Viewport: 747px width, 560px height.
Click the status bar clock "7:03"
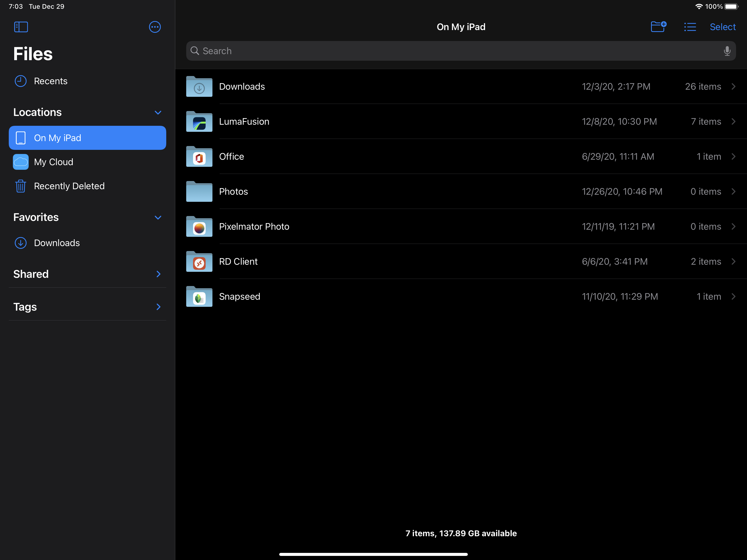pyautogui.click(x=16, y=6)
